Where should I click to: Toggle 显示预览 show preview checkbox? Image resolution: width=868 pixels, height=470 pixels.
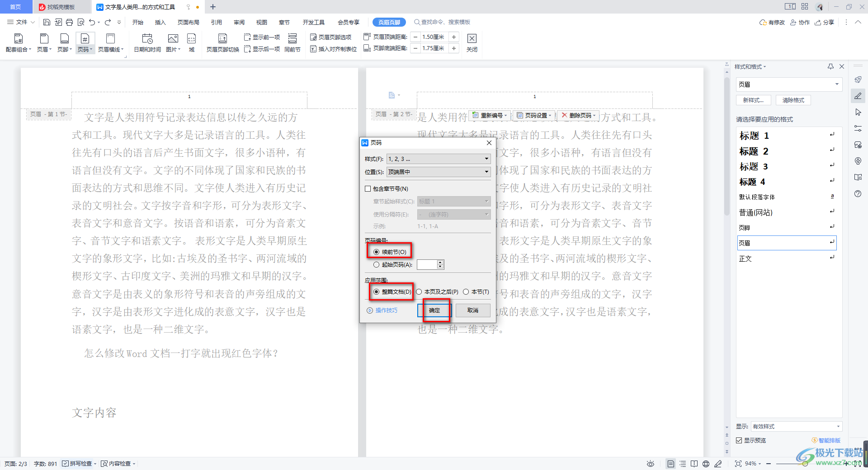tap(739, 440)
